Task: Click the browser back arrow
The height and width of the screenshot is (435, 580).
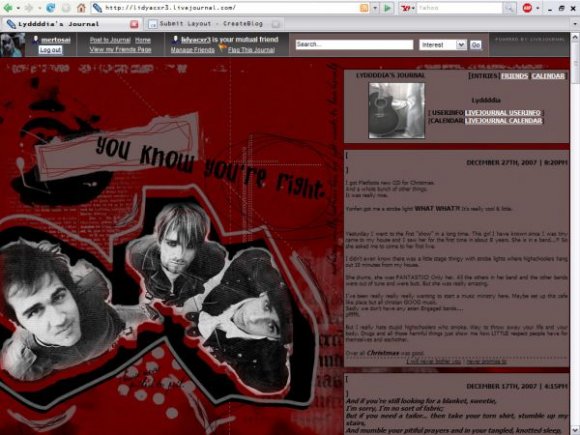Action: (x=8, y=7)
